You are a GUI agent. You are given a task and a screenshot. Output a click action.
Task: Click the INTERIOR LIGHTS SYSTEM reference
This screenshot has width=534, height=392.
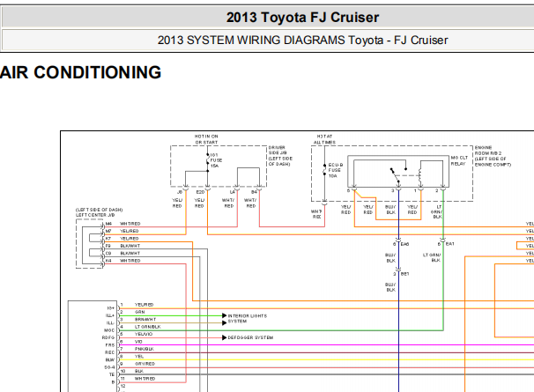tap(248, 318)
